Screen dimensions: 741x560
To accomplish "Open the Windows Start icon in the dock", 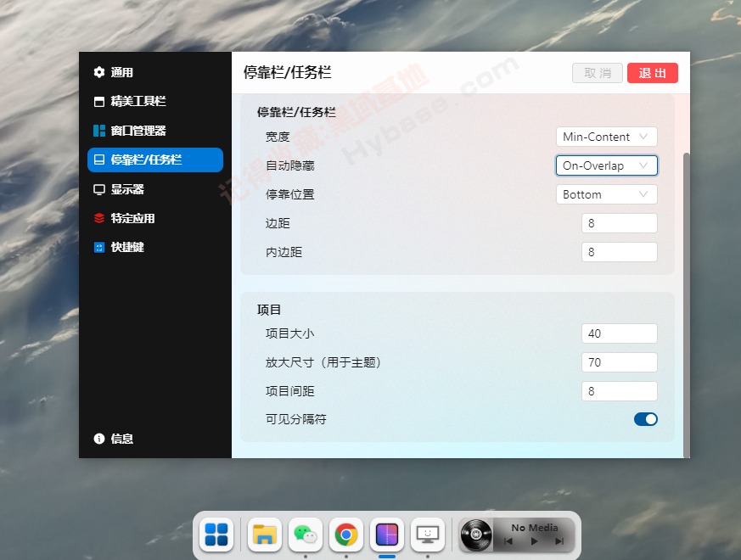I will pyautogui.click(x=216, y=535).
